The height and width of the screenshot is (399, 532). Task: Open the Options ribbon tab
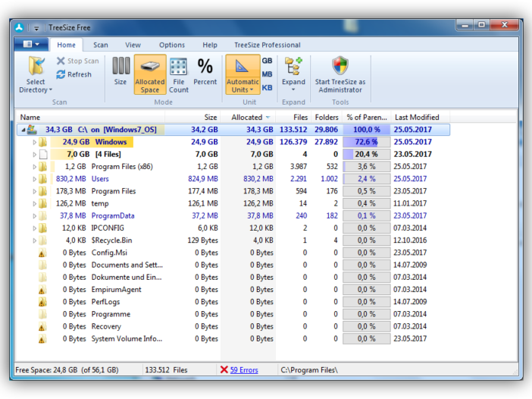(x=172, y=45)
